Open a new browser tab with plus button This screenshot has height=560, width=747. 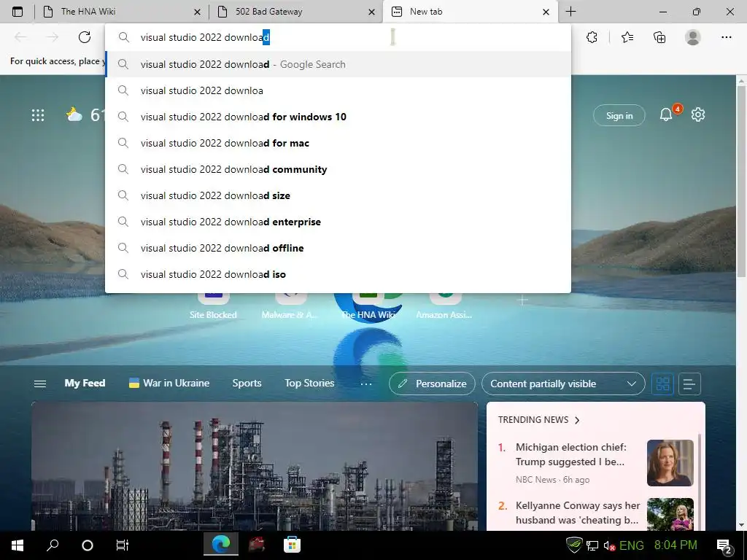(570, 12)
